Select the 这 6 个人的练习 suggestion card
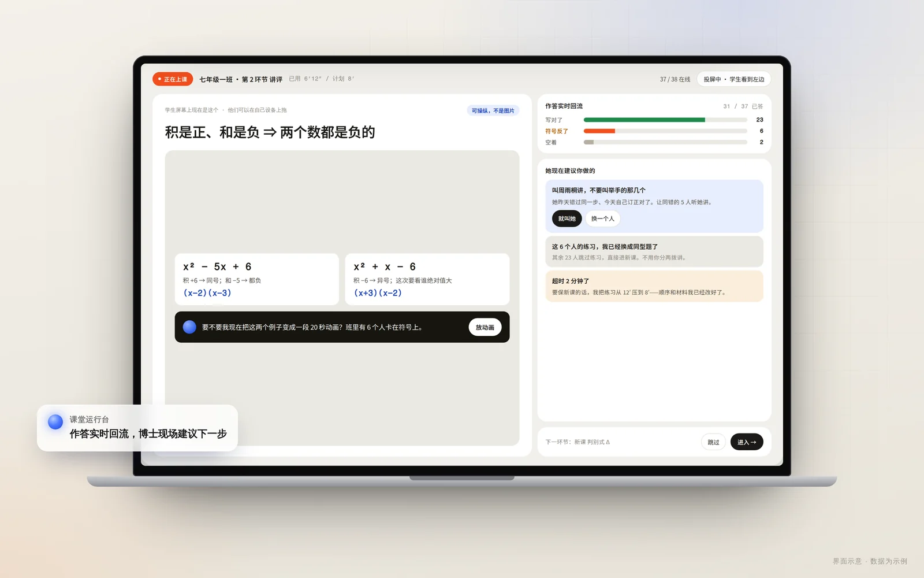 654,251
